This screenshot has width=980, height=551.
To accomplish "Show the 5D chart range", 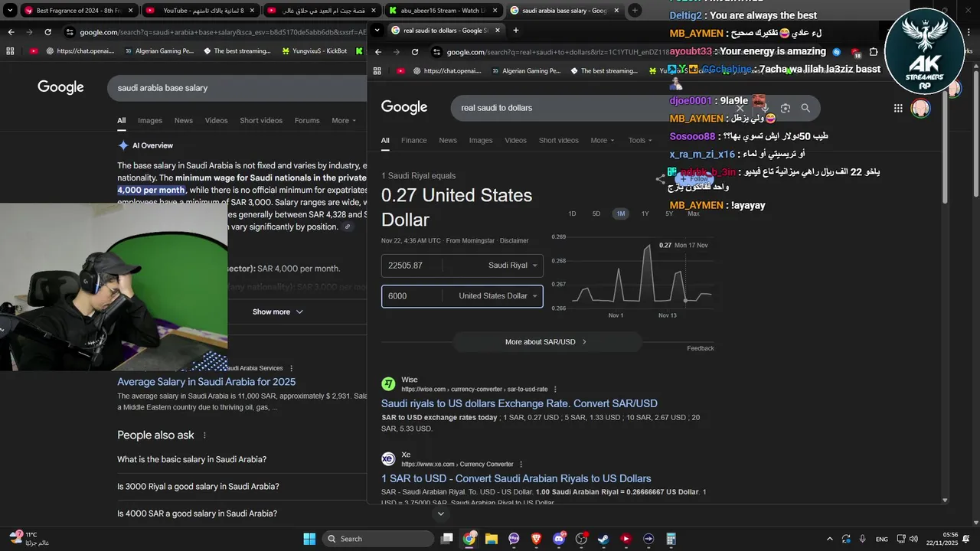I will (x=596, y=214).
